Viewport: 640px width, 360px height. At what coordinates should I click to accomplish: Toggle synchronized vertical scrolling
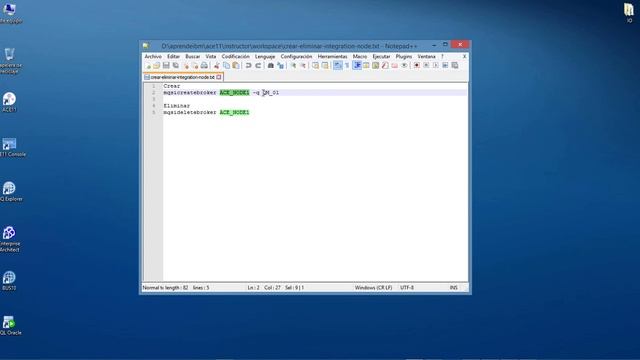click(x=316, y=66)
